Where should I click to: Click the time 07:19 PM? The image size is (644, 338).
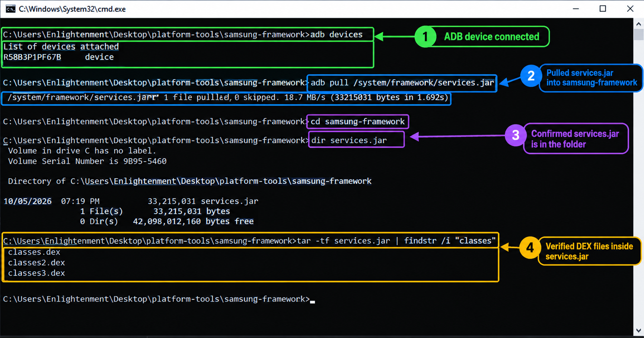80,201
